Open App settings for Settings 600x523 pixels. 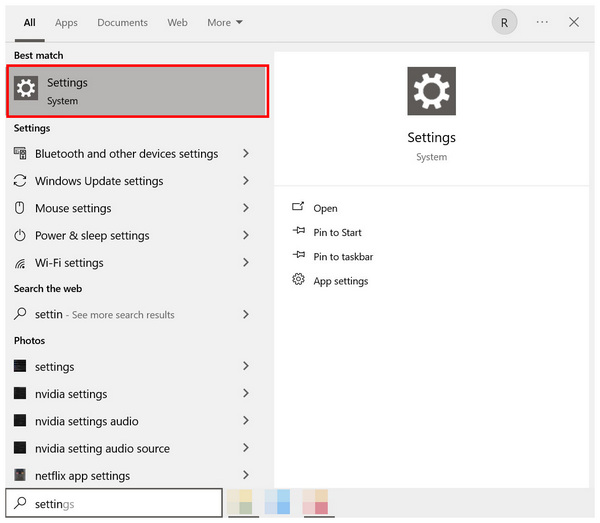(x=340, y=281)
